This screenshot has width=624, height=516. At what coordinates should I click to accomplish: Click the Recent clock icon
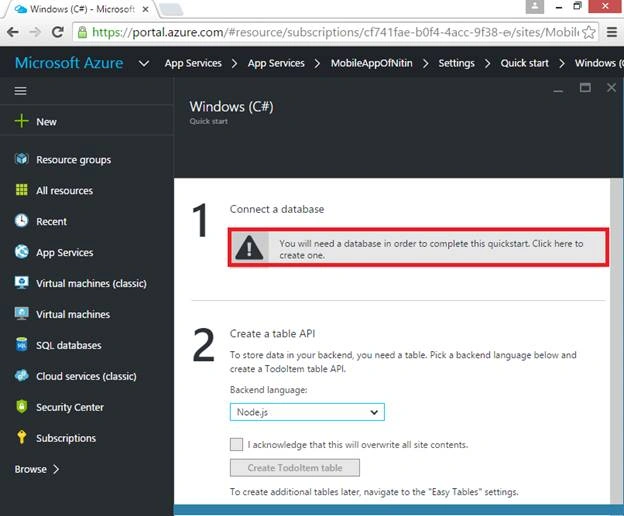pyautogui.click(x=21, y=220)
